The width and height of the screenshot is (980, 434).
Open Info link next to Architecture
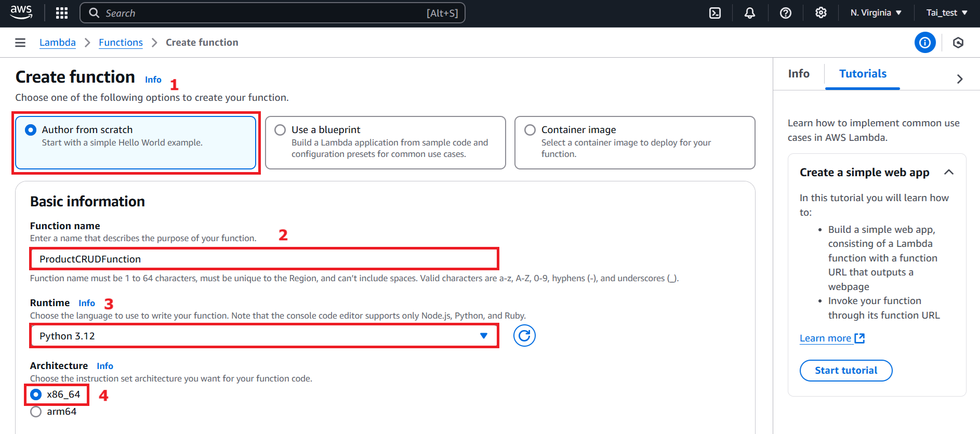pos(105,366)
